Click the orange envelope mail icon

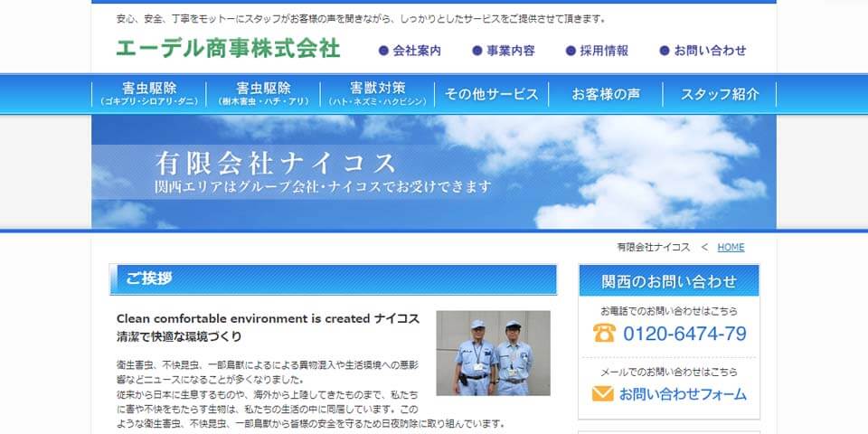(x=603, y=393)
